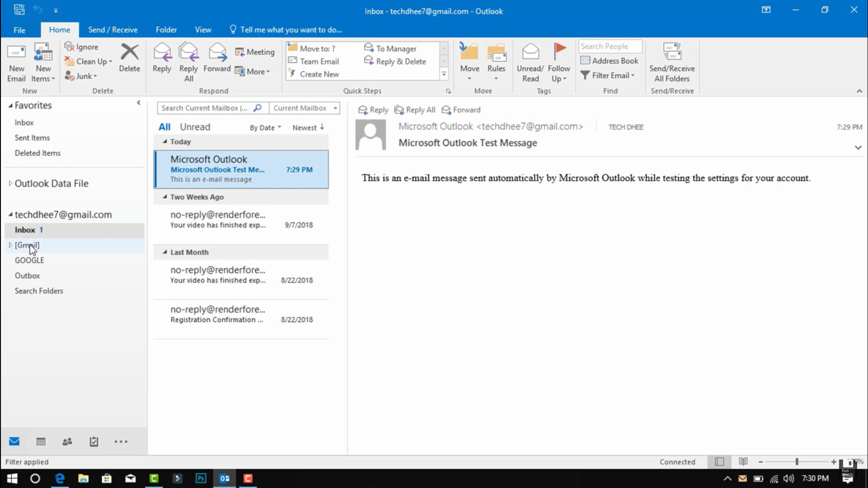
Task: Switch to the View tab
Action: coord(203,30)
